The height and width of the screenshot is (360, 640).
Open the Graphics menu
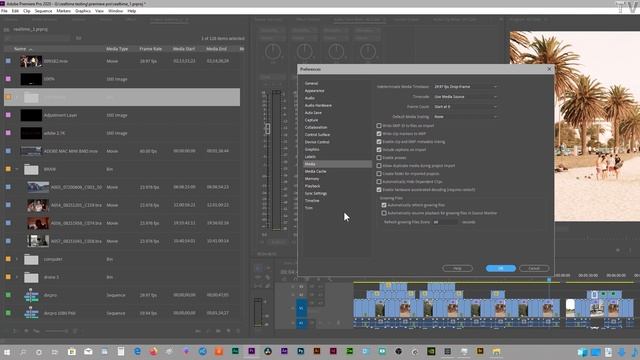tap(83, 11)
